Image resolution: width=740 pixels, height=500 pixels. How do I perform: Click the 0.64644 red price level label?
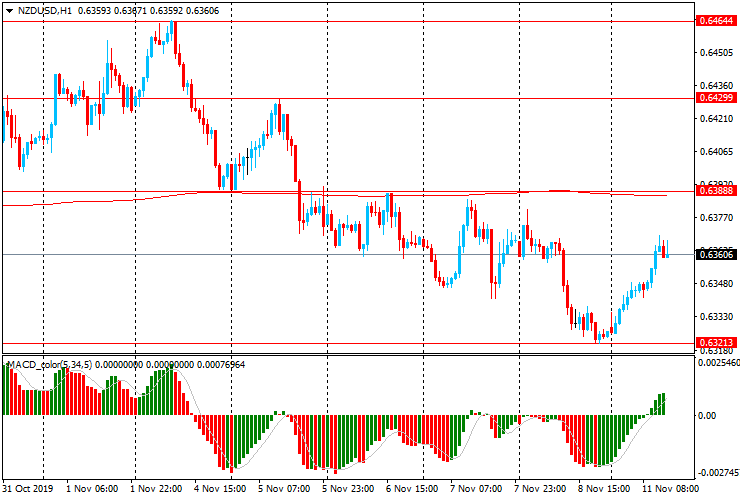point(716,20)
